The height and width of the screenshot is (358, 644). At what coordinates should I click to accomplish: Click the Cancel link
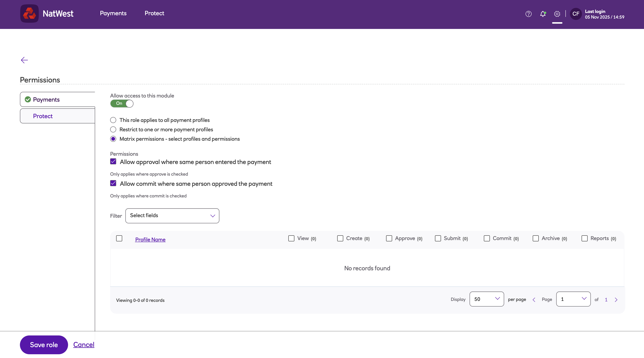(x=83, y=344)
